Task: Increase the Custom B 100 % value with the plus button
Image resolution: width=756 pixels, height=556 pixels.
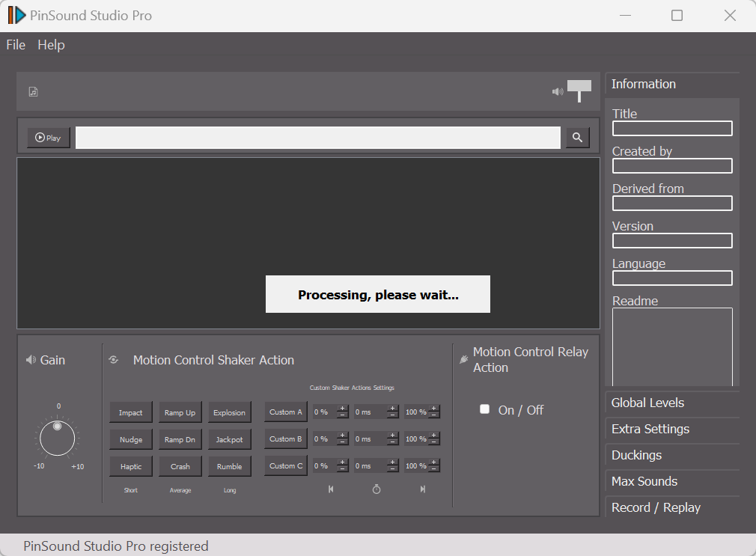Action: coord(434,436)
